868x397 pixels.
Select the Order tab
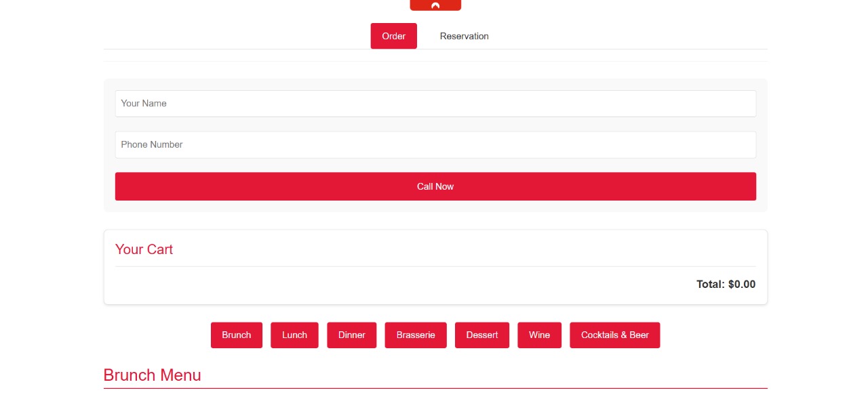point(393,36)
